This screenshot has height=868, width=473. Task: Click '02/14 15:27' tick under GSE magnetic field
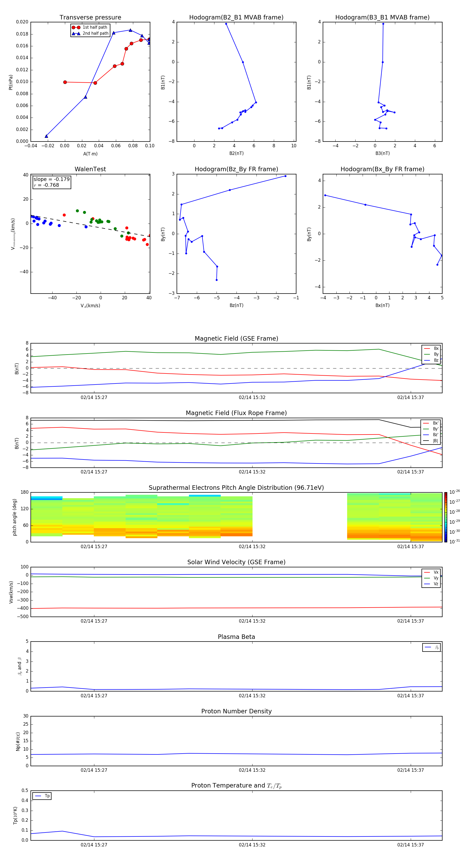94,398
